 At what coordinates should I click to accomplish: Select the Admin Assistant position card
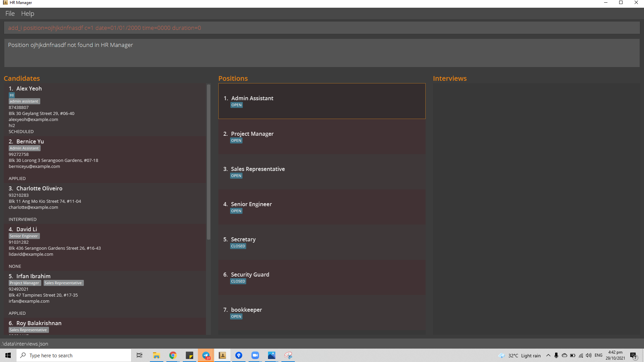tap(321, 101)
